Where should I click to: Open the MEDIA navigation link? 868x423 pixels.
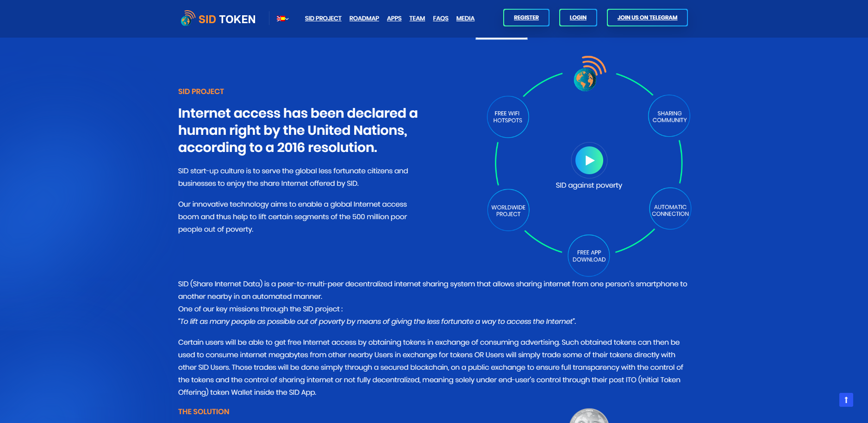(465, 19)
